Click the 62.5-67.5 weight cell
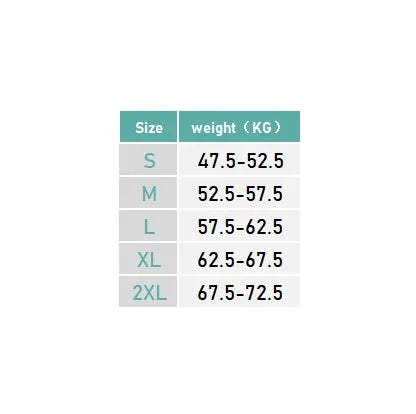416x414 pixels. (x=239, y=259)
